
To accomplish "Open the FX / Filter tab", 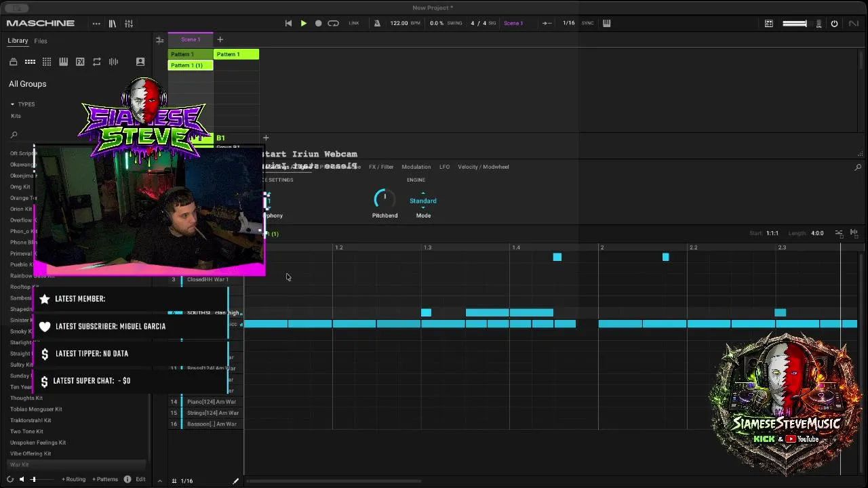I will pos(381,167).
